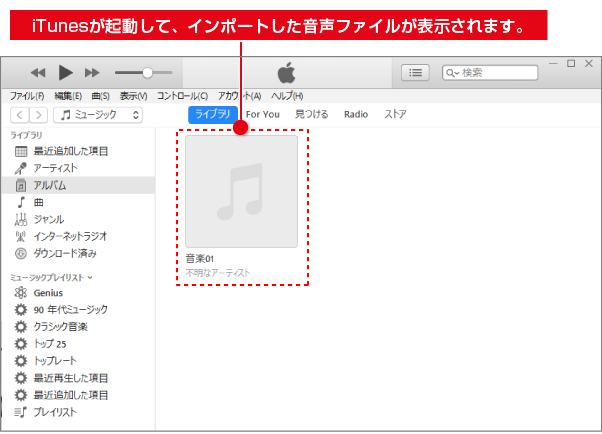Maximize the iTunes window

coord(571,63)
